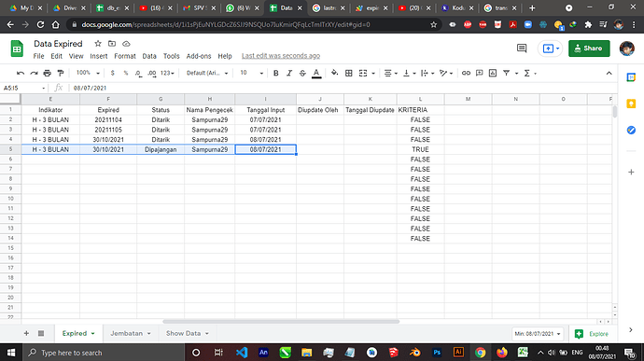This screenshot has height=361, width=644.
Task: Expand the font family dropdown
Action: pos(207,73)
